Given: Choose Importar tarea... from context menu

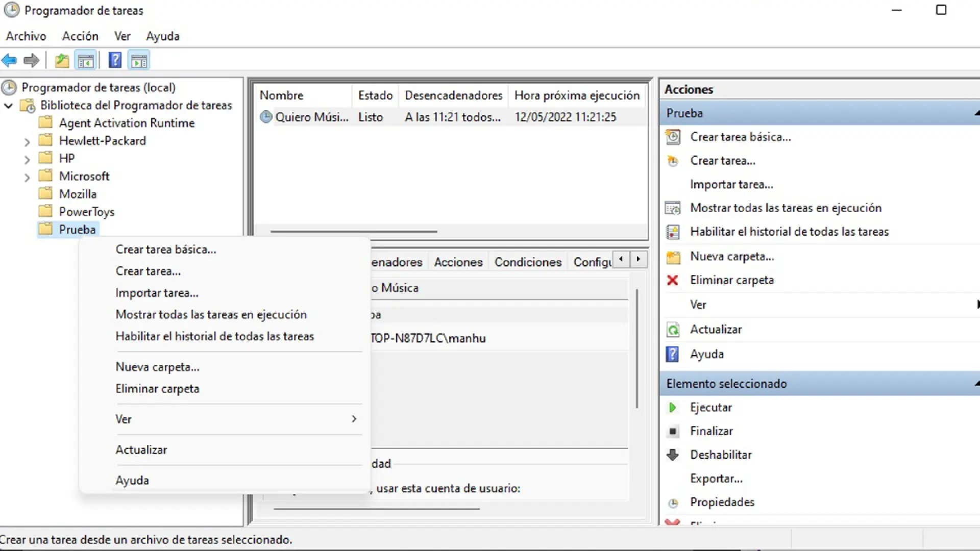Looking at the screenshot, I should [157, 293].
